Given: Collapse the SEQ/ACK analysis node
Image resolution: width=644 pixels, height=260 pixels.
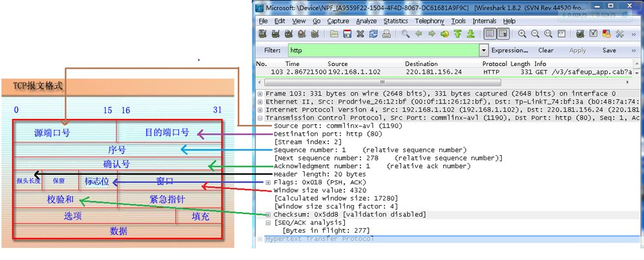Looking at the screenshot, I should (x=268, y=222).
